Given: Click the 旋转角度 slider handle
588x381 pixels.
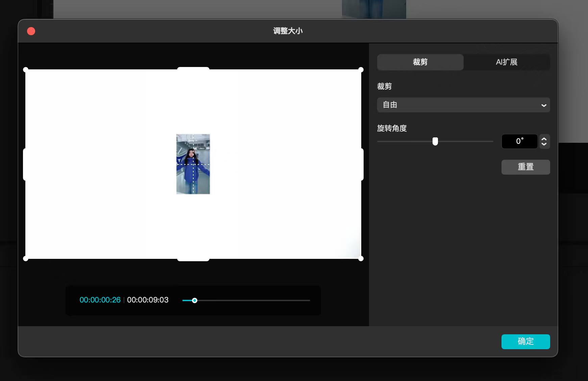Looking at the screenshot, I should [x=435, y=141].
